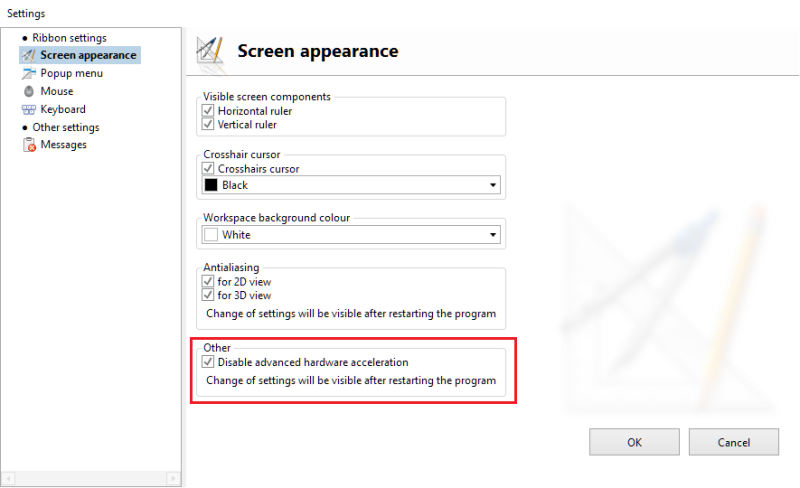Click the Horizontal ruler label
This screenshot has height=488, width=800.
(255, 111)
